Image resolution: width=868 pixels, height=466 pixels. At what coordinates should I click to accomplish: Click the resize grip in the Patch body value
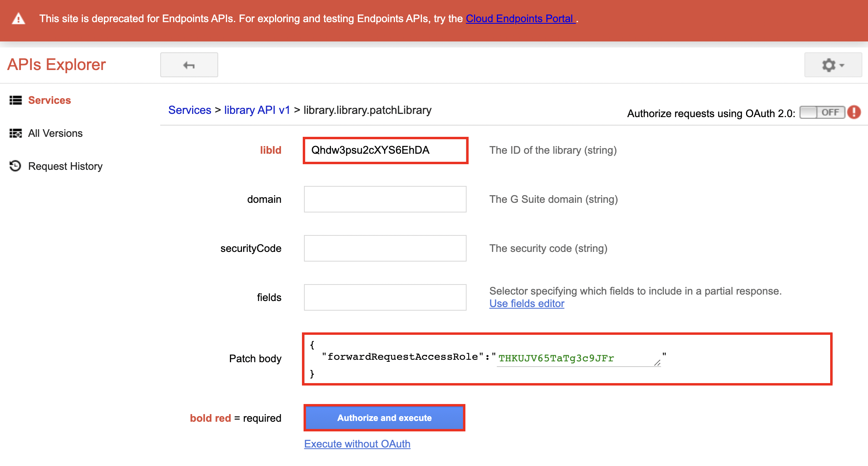click(x=657, y=362)
